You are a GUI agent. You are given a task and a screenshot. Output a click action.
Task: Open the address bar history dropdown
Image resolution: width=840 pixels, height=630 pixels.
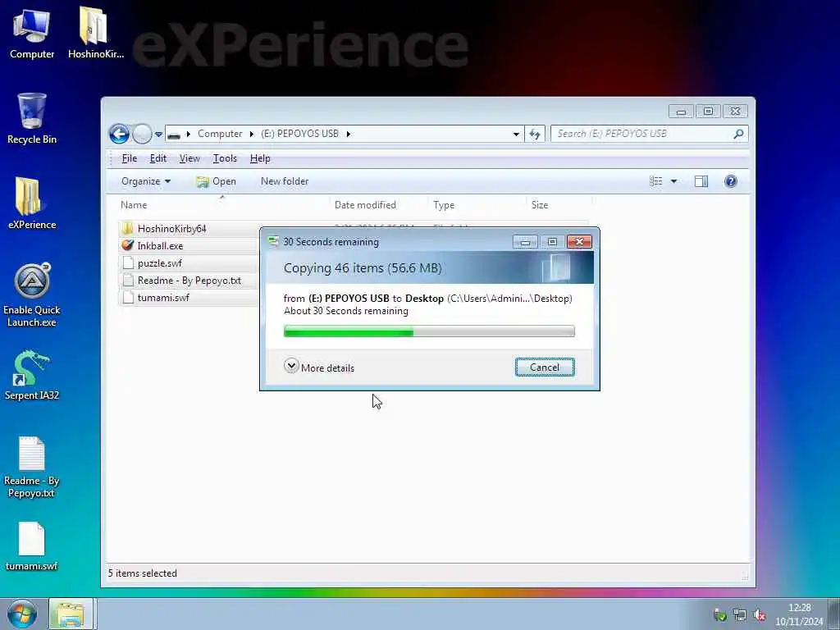(x=516, y=134)
